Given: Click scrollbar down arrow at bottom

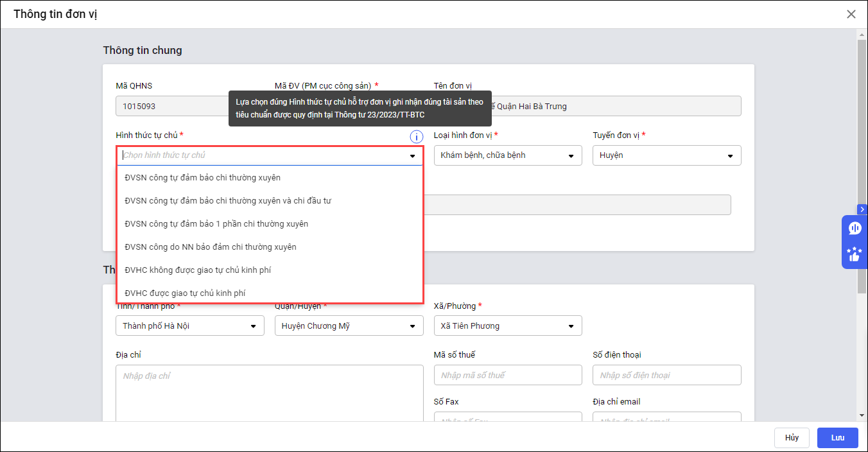Looking at the screenshot, I should (x=862, y=416).
